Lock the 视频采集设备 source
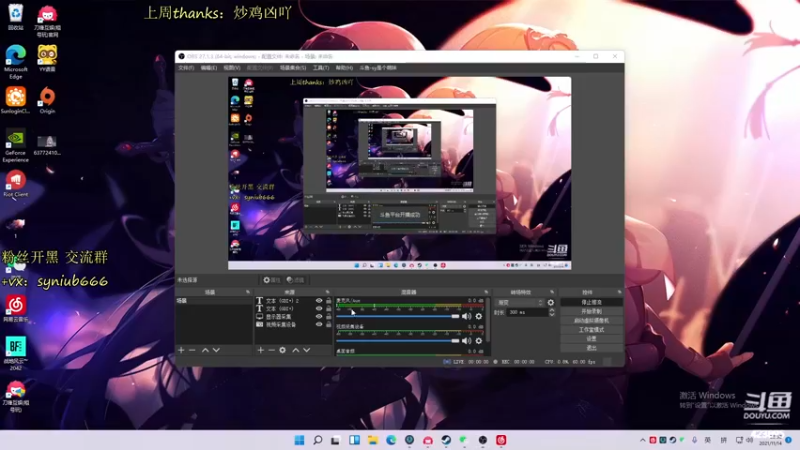 (329, 324)
